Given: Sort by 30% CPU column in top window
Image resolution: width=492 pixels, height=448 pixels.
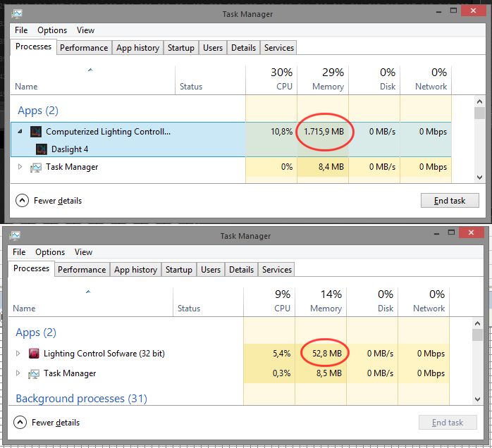Looking at the screenshot, I should tap(271, 80).
